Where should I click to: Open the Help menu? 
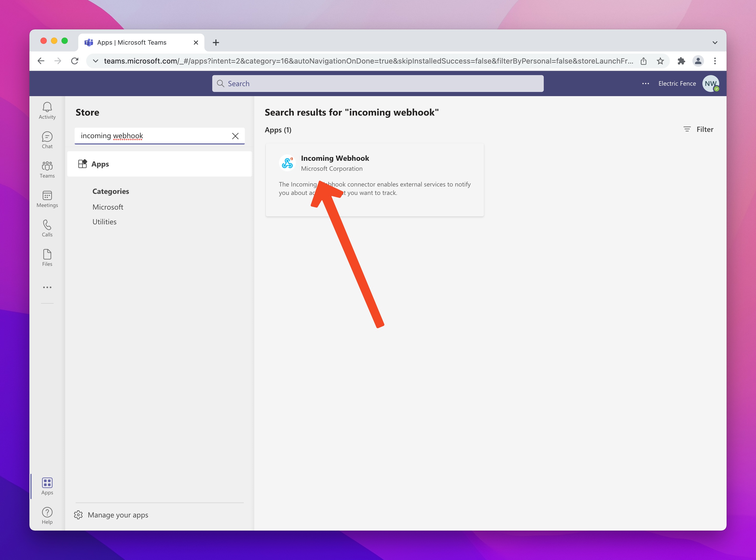click(x=47, y=516)
